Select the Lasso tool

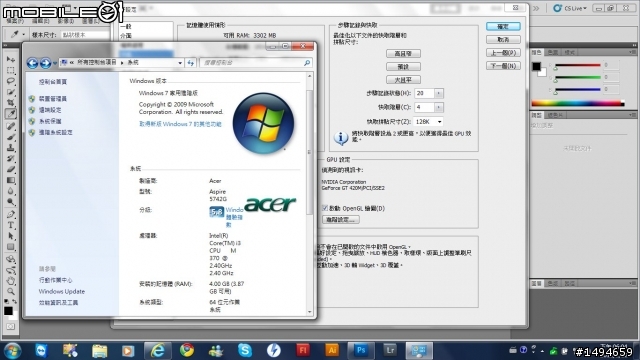(x=11, y=81)
